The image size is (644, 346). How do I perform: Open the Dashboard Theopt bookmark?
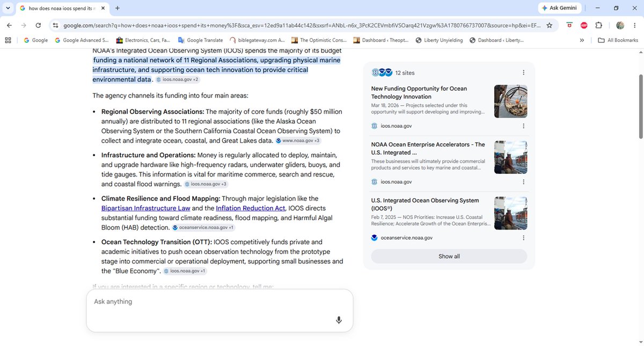click(x=381, y=40)
